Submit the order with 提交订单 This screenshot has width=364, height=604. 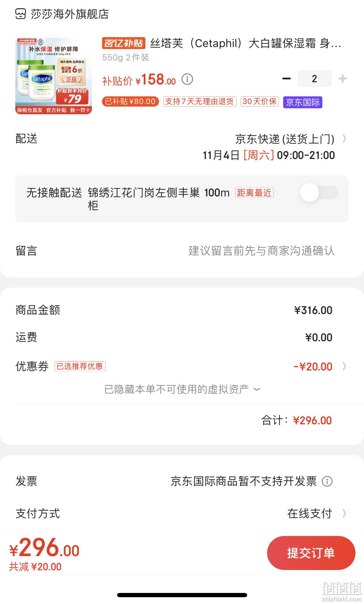[x=311, y=553]
